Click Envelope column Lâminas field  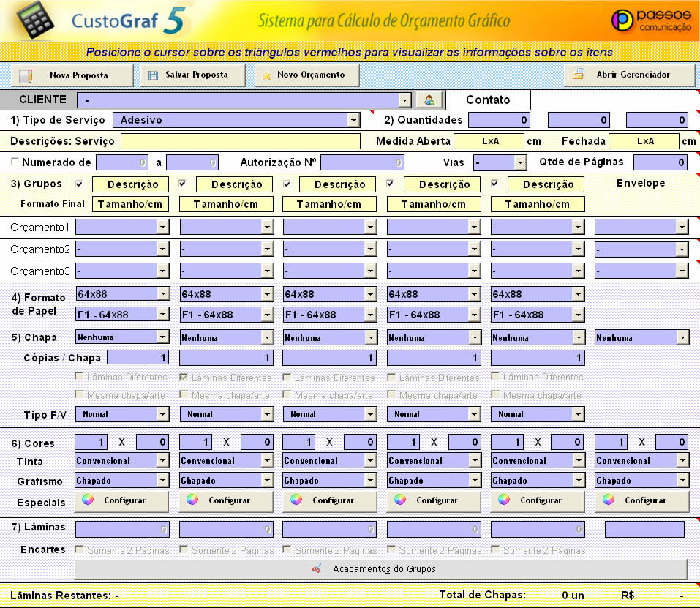point(644,529)
